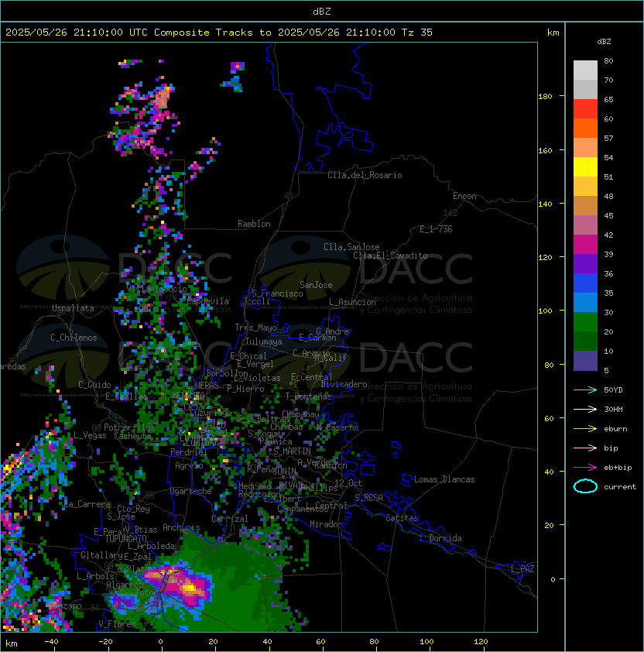The width and height of the screenshot is (644, 652).
Task: Click the white 30HM arrow legend icon
Action: pyautogui.click(x=585, y=409)
